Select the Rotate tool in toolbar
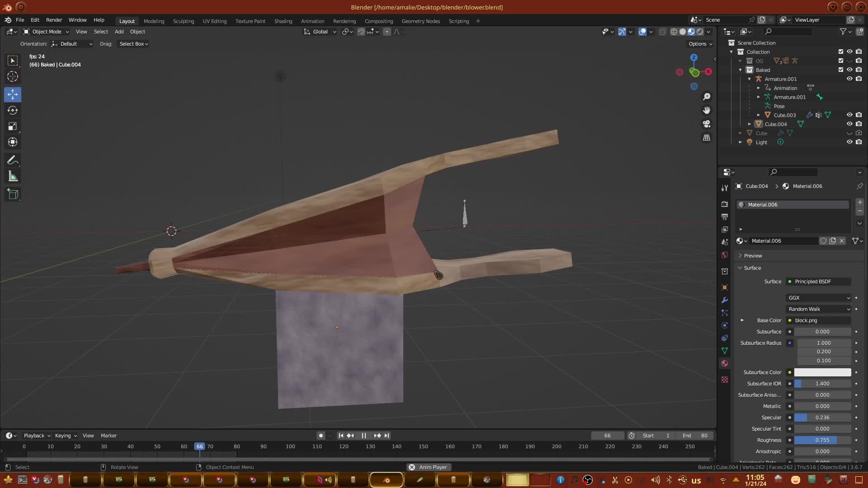868x488 pixels. [13, 110]
